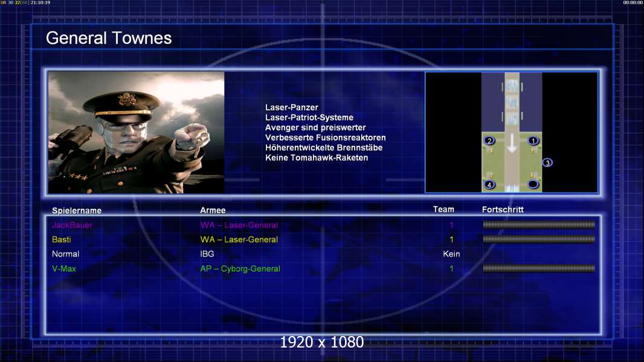Click team number in JackBauer row
Image resolution: width=644 pixels, height=362 pixels.
coord(451,225)
